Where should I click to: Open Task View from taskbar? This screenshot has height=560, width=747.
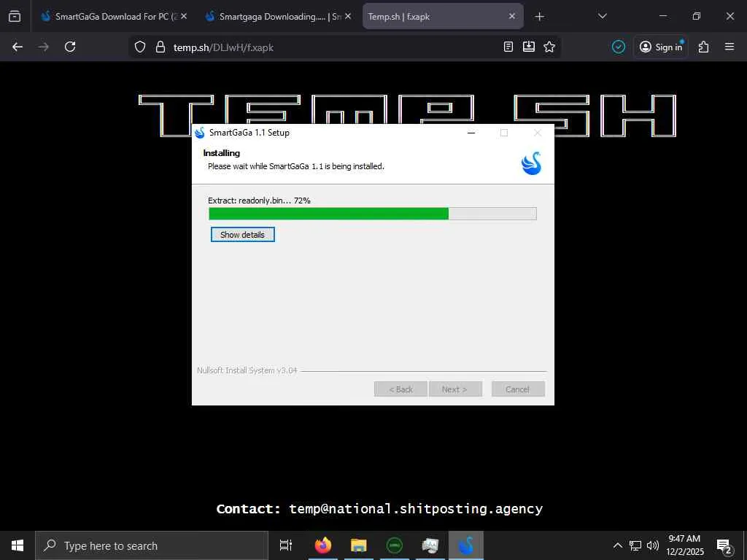coord(286,545)
